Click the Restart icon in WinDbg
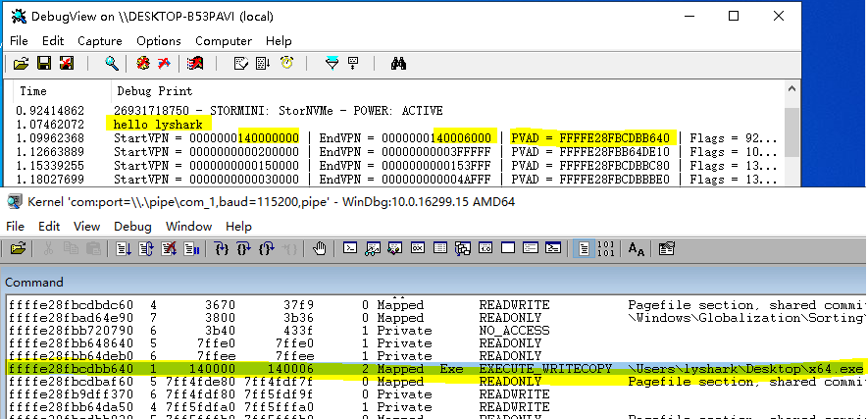The width and height of the screenshot is (868, 419). [145, 248]
